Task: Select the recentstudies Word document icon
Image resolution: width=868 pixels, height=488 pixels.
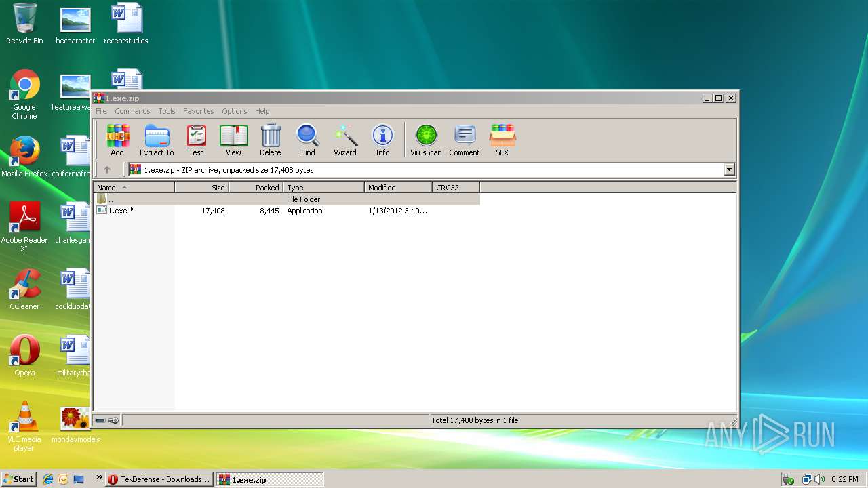Action: [126, 24]
